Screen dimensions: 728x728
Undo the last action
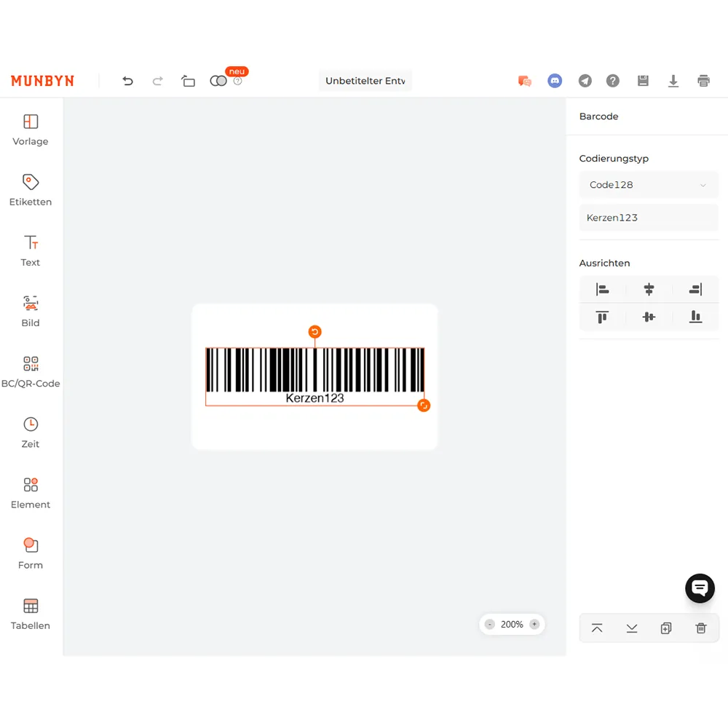(127, 82)
